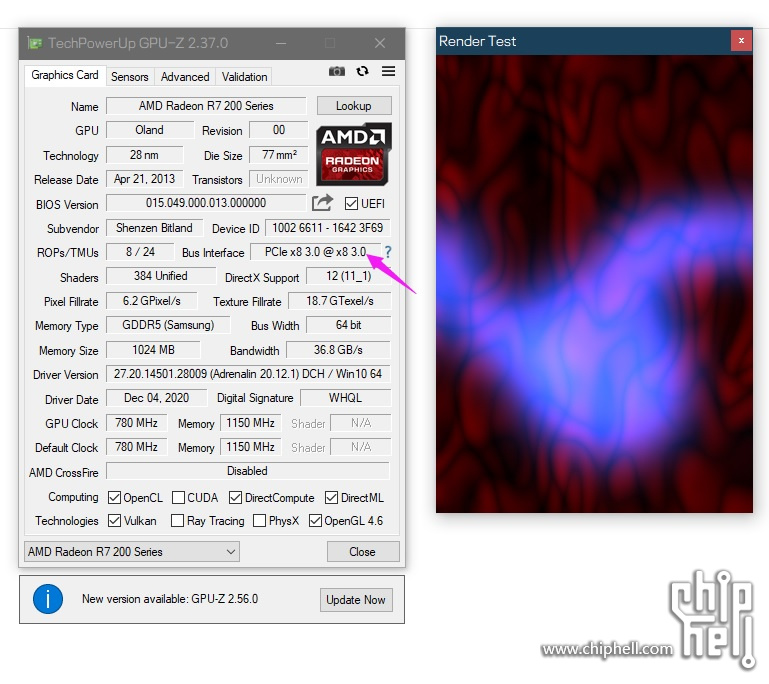Toggle the DirectCompute checkbox
This screenshot has height=684, width=769.
tap(235, 498)
